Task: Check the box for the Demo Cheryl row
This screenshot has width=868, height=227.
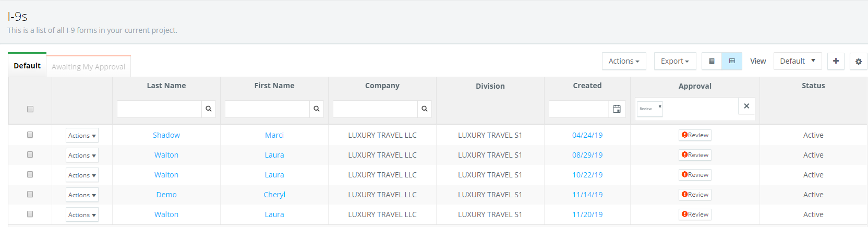Action: point(30,194)
